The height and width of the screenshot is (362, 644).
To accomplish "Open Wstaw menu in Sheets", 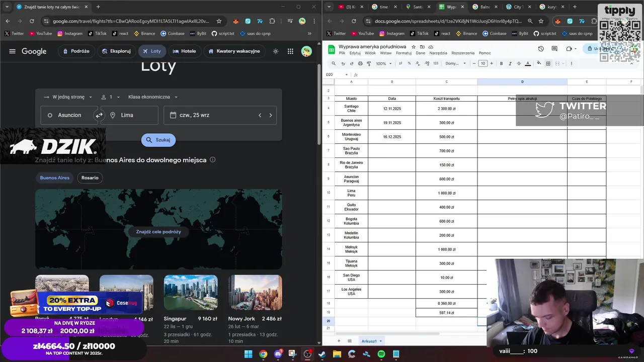I will tap(386, 53).
